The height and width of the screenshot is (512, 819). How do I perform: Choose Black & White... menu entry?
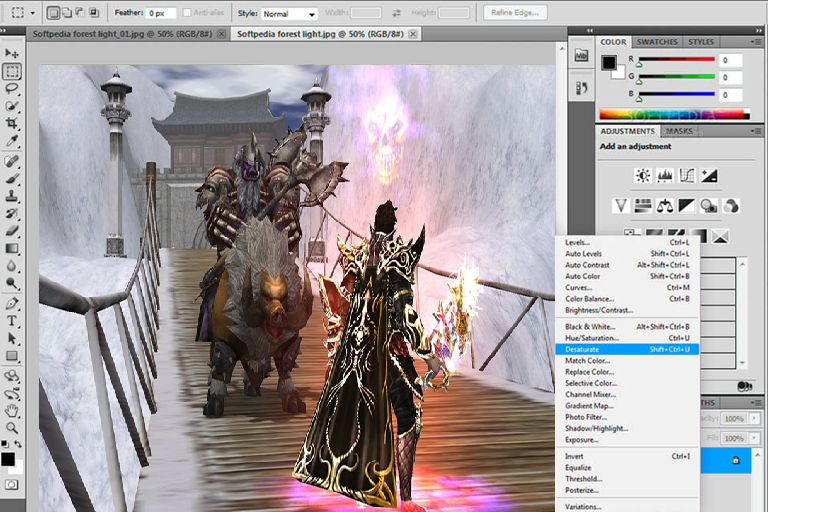click(x=627, y=327)
